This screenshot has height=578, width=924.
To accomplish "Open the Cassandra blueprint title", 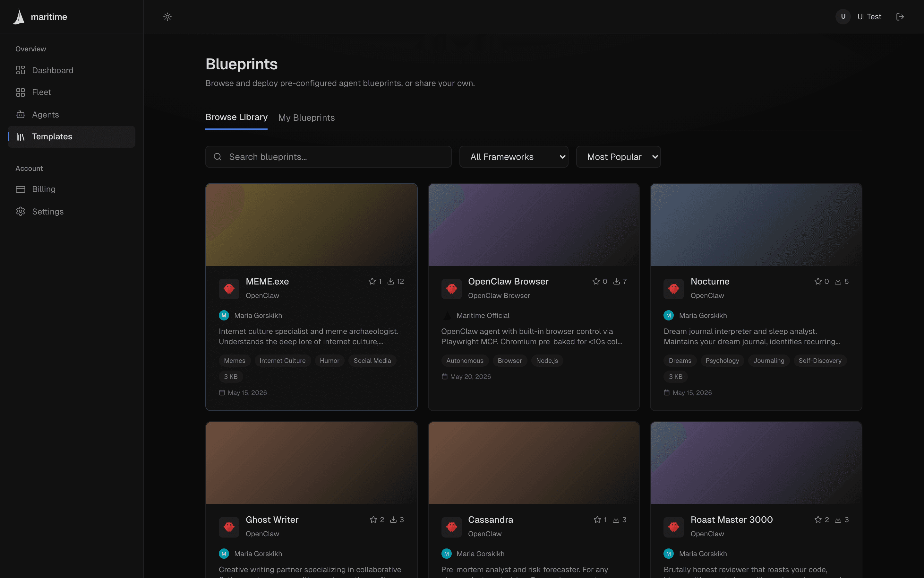I will tap(490, 520).
